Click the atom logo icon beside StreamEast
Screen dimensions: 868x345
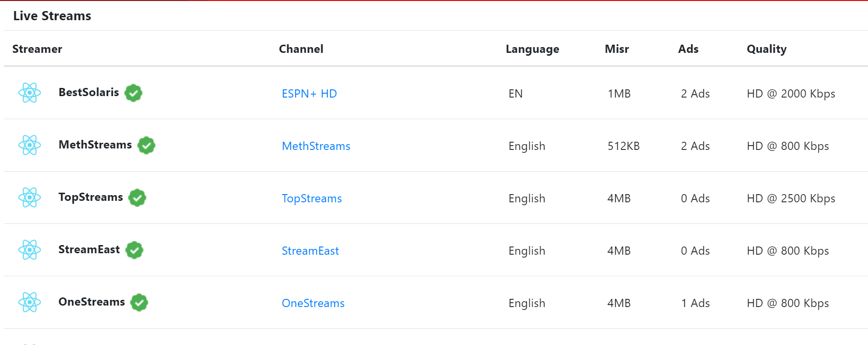(29, 250)
